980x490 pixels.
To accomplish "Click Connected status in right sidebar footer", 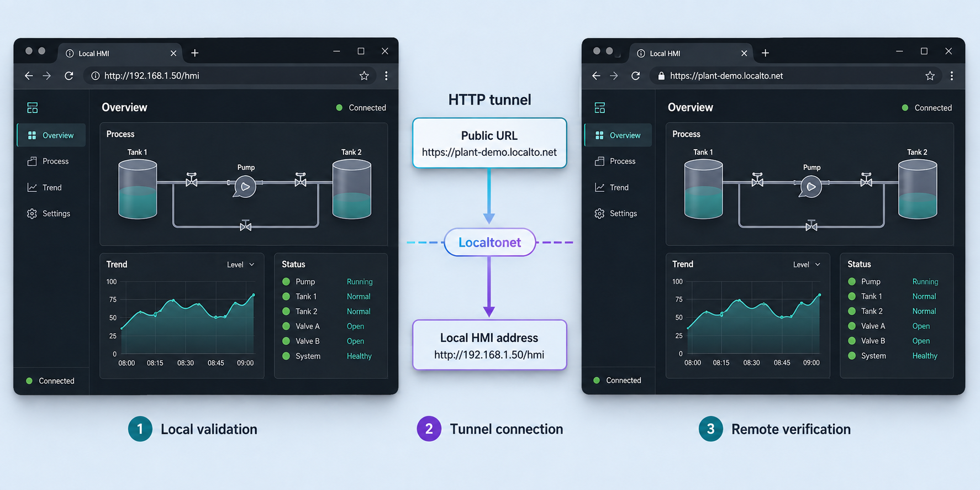I will [x=617, y=381].
